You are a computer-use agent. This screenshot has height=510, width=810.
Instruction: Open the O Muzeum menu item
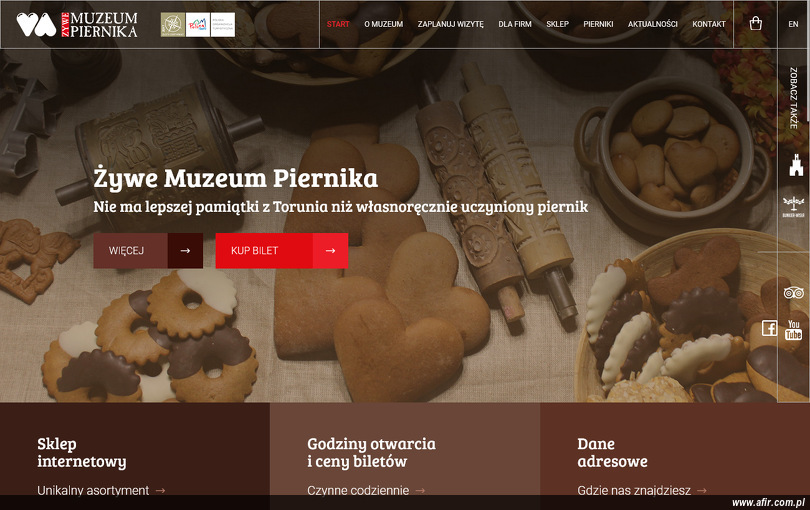click(383, 24)
